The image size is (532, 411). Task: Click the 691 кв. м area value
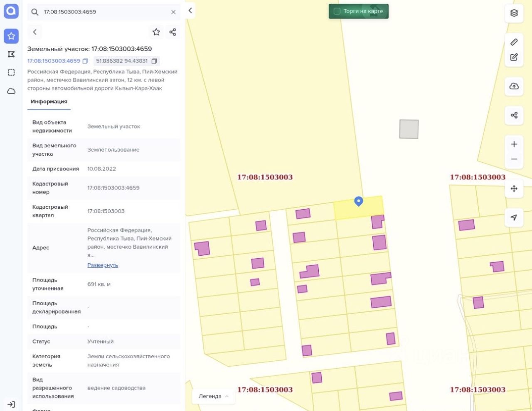[99, 284]
